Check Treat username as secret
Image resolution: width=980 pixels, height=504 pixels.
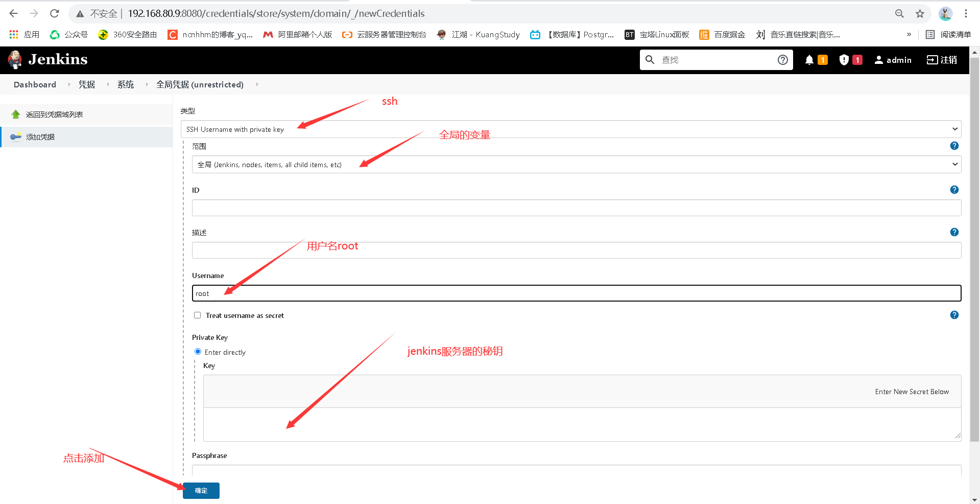197,315
